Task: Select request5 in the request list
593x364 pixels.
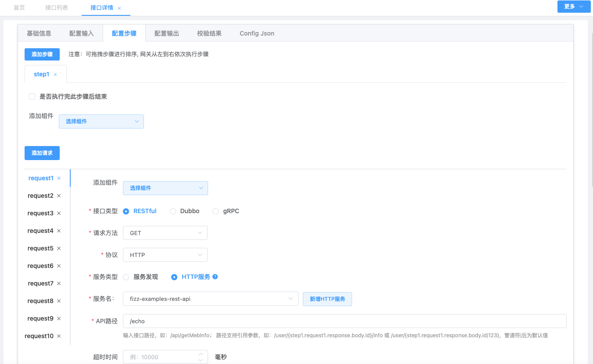Action: point(40,249)
